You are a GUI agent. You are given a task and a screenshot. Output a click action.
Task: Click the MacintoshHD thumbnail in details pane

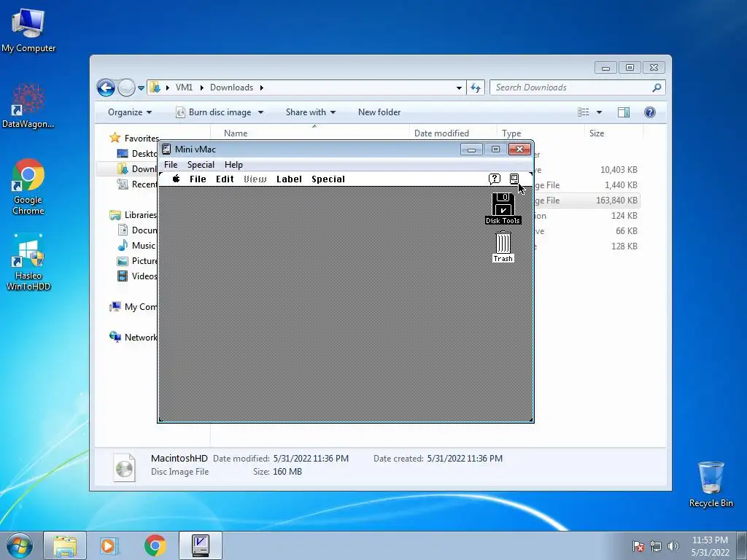click(124, 467)
